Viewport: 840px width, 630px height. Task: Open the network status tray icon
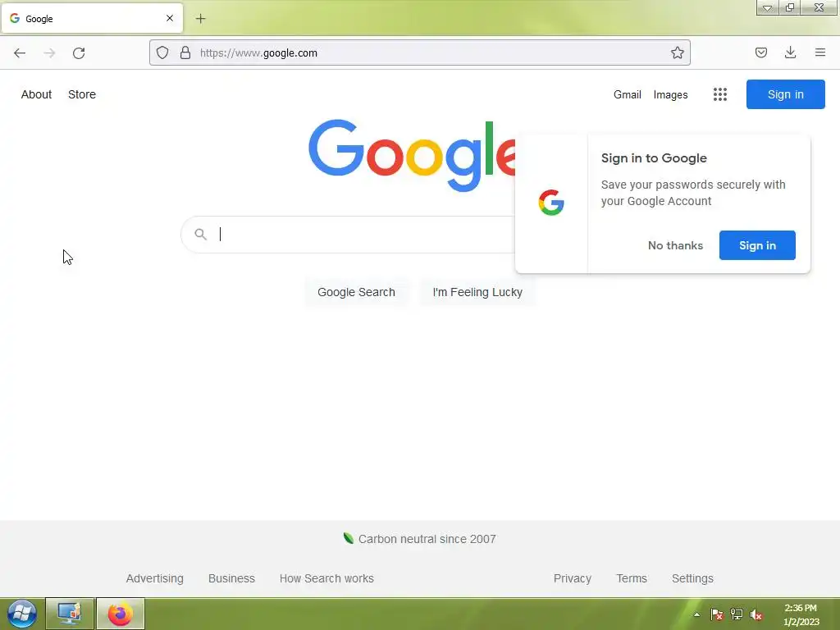coord(737,614)
